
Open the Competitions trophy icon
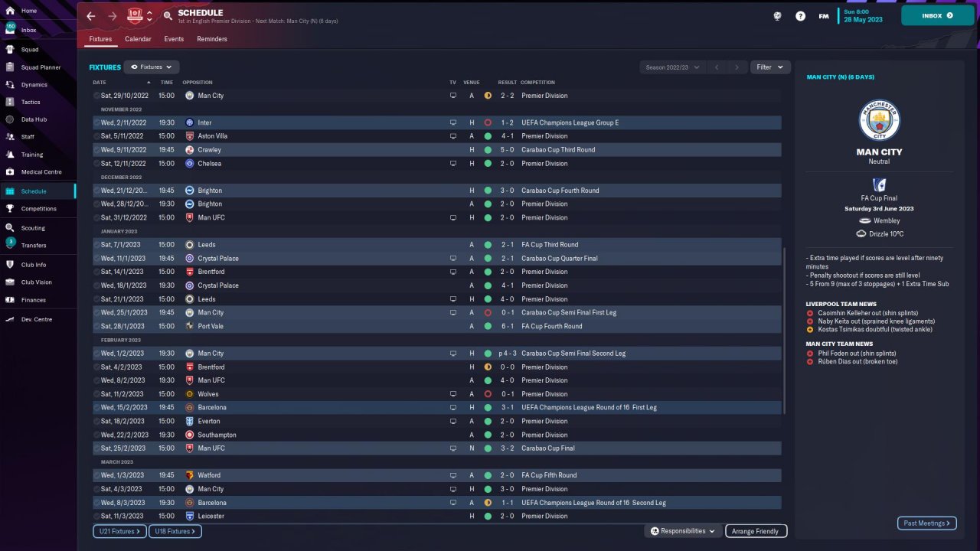(10, 209)
